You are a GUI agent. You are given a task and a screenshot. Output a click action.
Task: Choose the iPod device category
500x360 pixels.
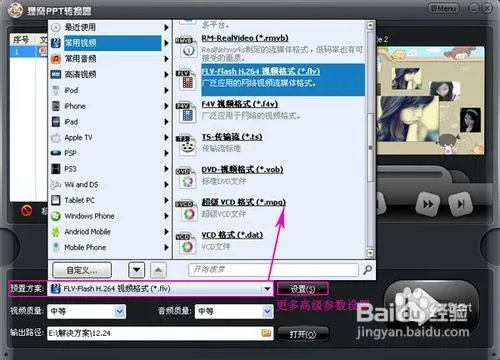coord(110,90)
